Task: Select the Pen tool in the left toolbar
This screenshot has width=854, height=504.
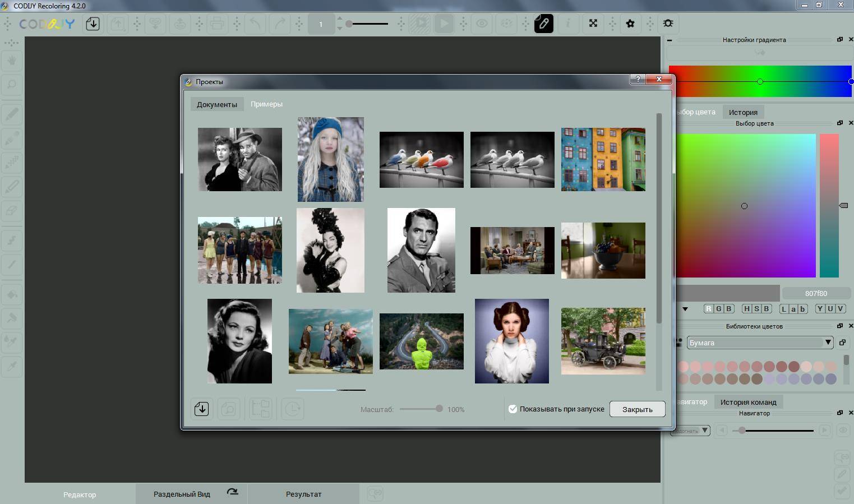Action: tap(12, 114)
